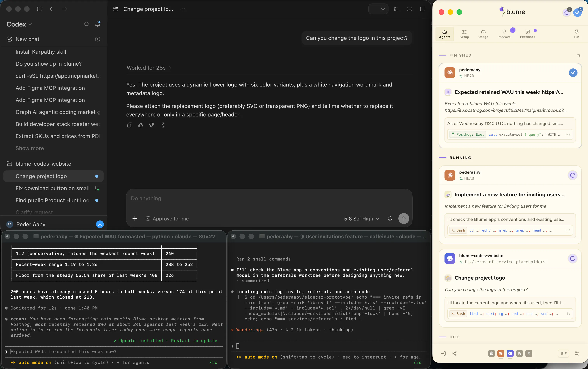Open the sliders settings icon in blume's bottom bar
The width and height of the screenshot is (588, 369).
click(x=577, y=353)
